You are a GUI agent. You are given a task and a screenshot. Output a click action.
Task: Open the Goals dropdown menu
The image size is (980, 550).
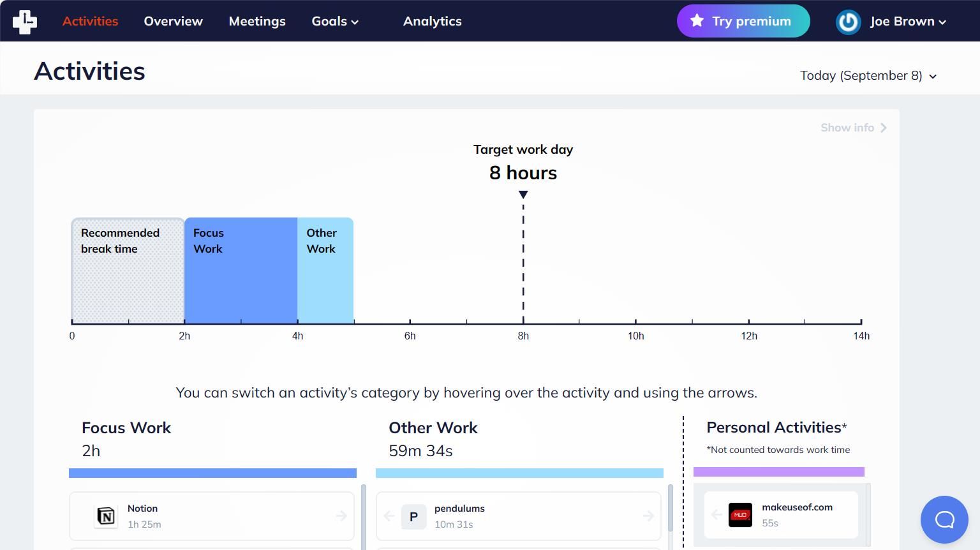(x=335, y=21)
